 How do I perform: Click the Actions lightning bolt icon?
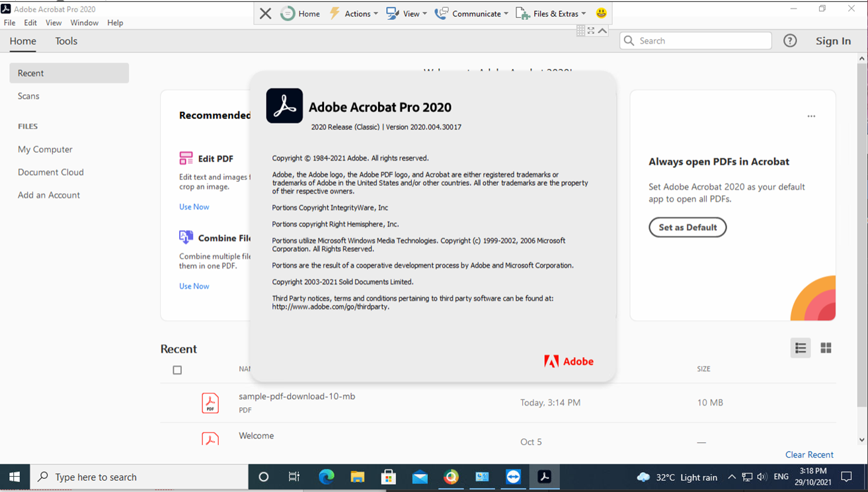pos(334,13)
